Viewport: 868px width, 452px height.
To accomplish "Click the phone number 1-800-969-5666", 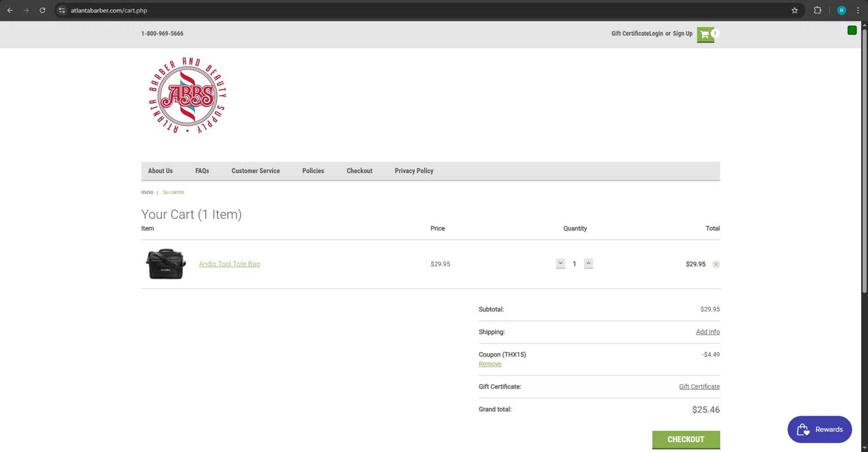I will pos(162,34).
